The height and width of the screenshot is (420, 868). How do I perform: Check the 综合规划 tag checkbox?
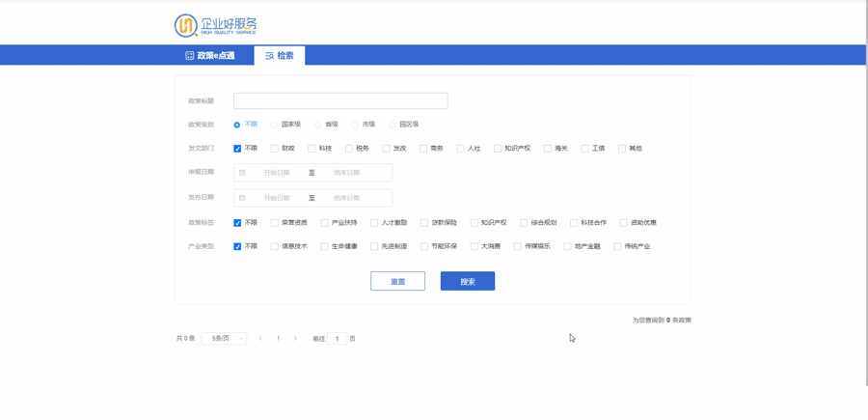pos(525,223)
